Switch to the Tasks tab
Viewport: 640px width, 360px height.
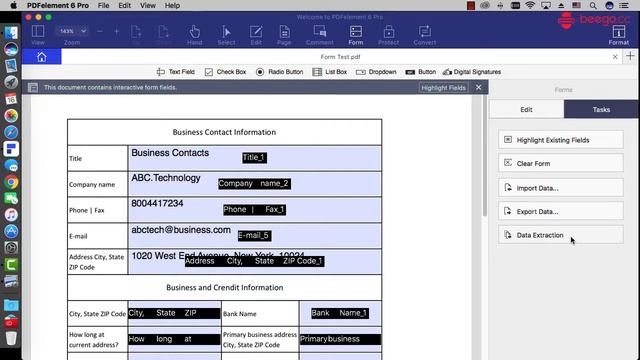pyautogui.click(x=601, y=109)
